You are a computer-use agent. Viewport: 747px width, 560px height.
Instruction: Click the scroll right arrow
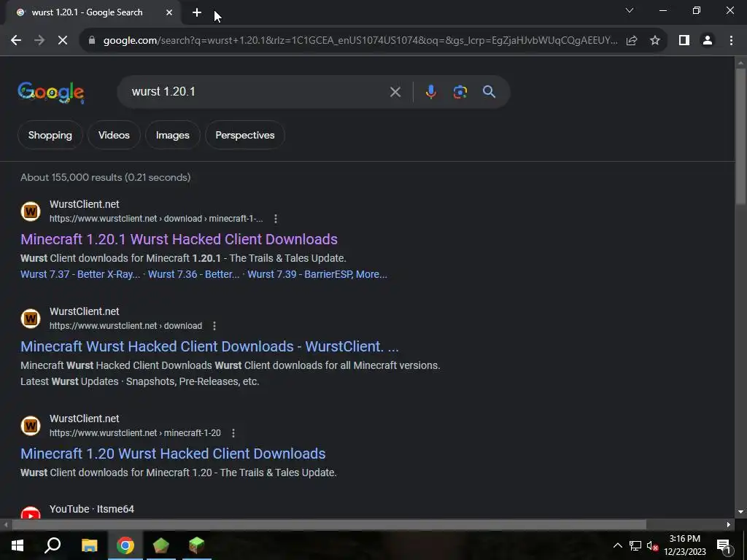pos(729,525)
